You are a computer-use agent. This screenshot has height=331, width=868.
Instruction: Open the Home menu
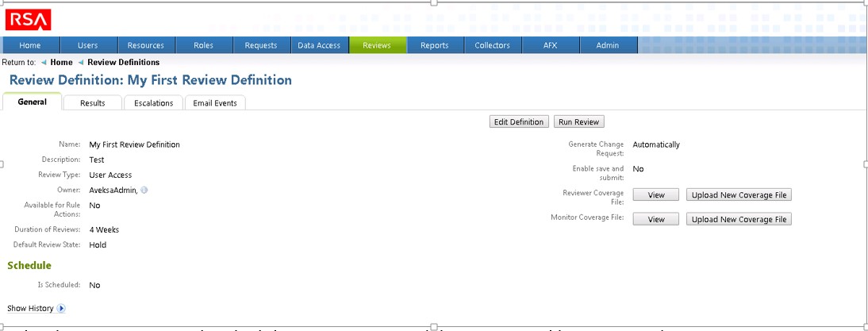click(30, 45)
